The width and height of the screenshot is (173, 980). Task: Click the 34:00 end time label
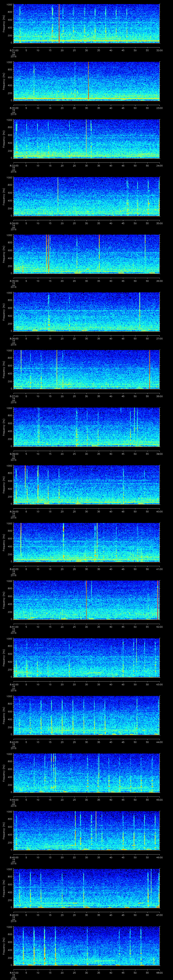[159, 166]
